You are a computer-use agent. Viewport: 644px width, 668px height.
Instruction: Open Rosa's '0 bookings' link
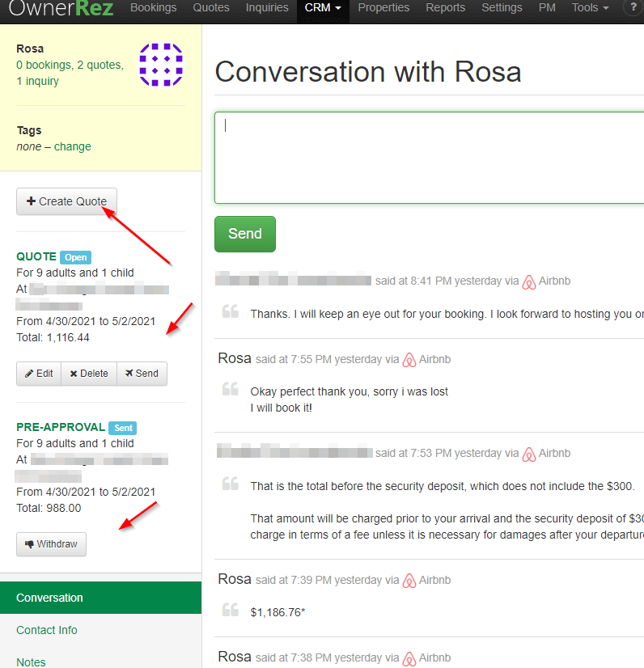tap(44, 65)
